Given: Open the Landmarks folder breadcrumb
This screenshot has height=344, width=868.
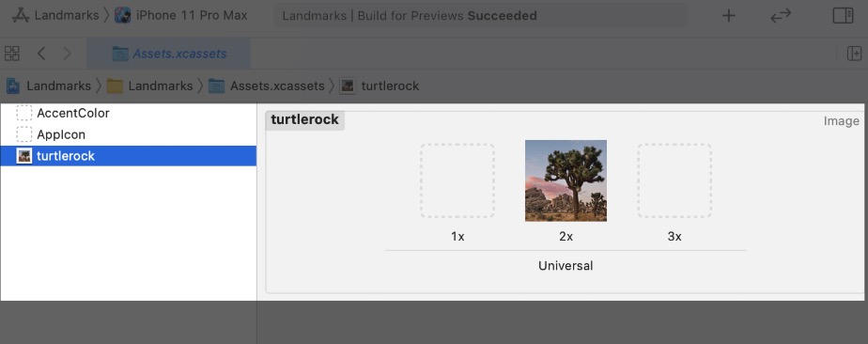Looking at the screenshot, I should (x=150, y=86).
